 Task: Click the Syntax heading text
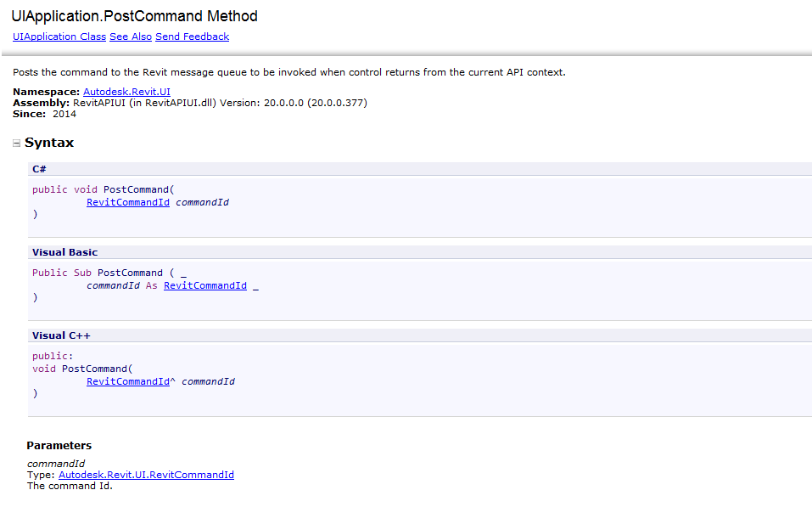(49, 143)
